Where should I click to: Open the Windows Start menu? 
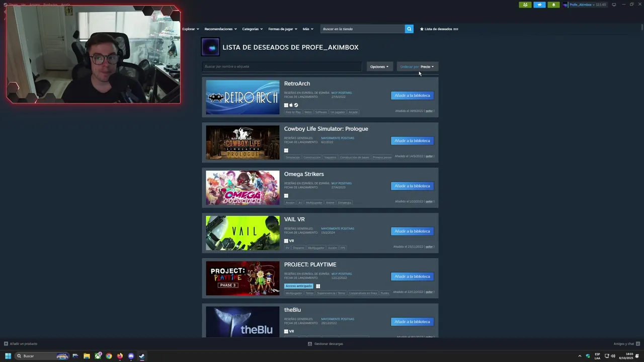click(x=8, y=356)
